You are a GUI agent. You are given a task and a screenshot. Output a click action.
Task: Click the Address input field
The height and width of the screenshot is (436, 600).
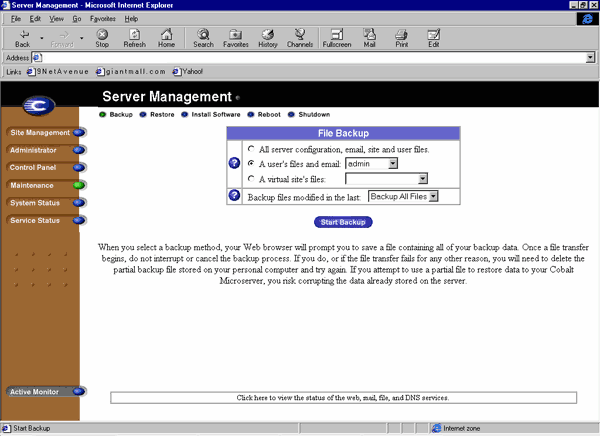[x=313, y=58]
